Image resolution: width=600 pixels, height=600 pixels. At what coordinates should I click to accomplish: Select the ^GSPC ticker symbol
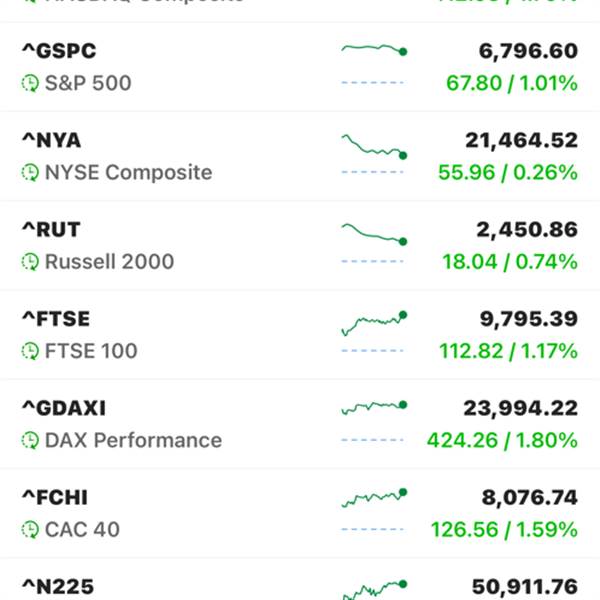(x=59, y=51)
